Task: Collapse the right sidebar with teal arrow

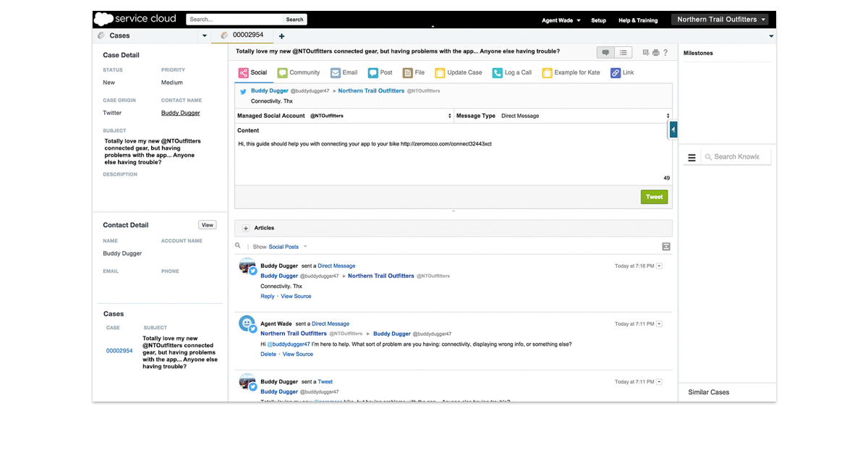Action: pyautogui.click(x=673, y=129)
